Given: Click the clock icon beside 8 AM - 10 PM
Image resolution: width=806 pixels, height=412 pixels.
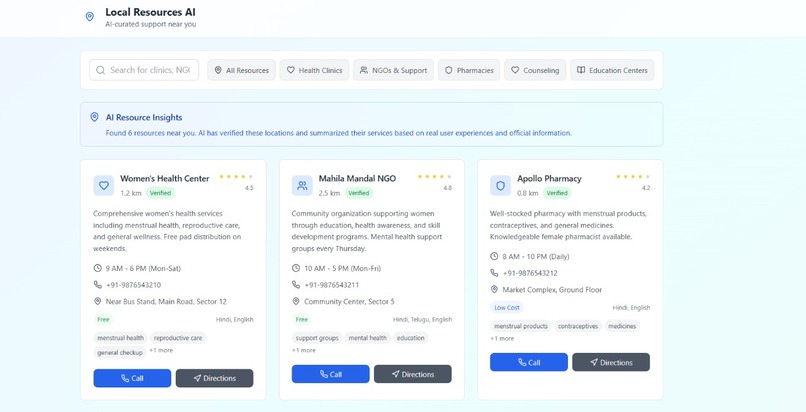Looking at the screenshot, I should pos(494,256).
